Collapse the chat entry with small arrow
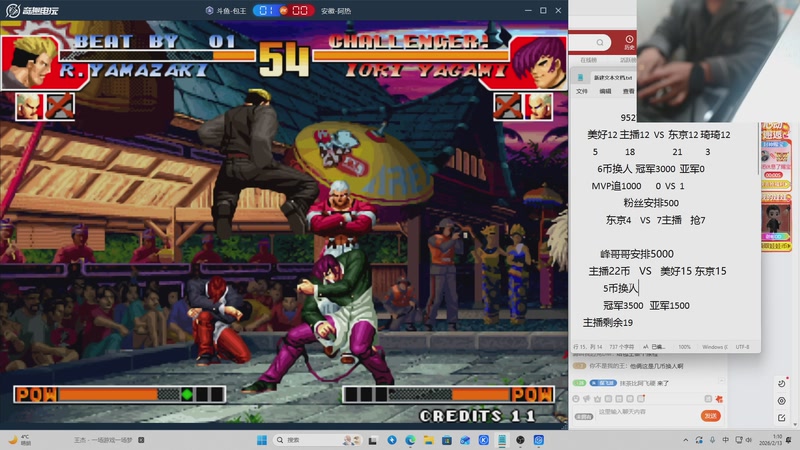Image resolution: width=800 pixels, height=450 pixels. 721,380
